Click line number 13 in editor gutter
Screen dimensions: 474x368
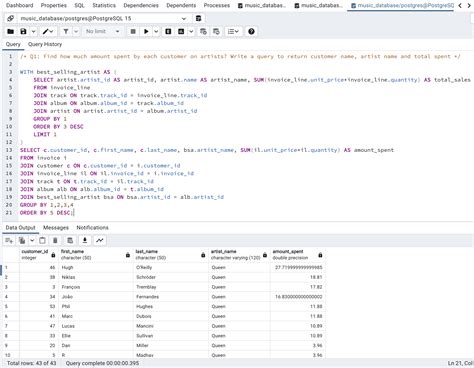(9, 150)
